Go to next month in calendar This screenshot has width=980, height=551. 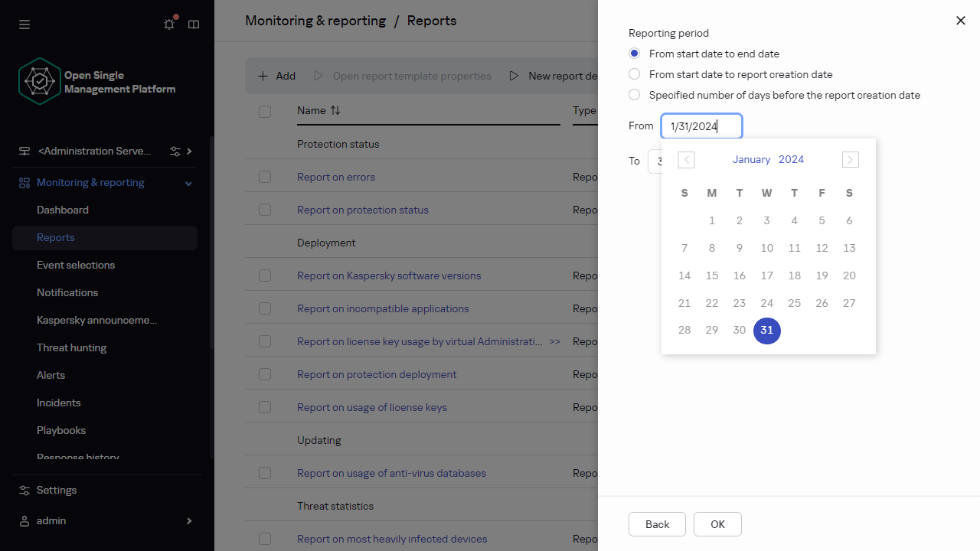pos(850,159)
